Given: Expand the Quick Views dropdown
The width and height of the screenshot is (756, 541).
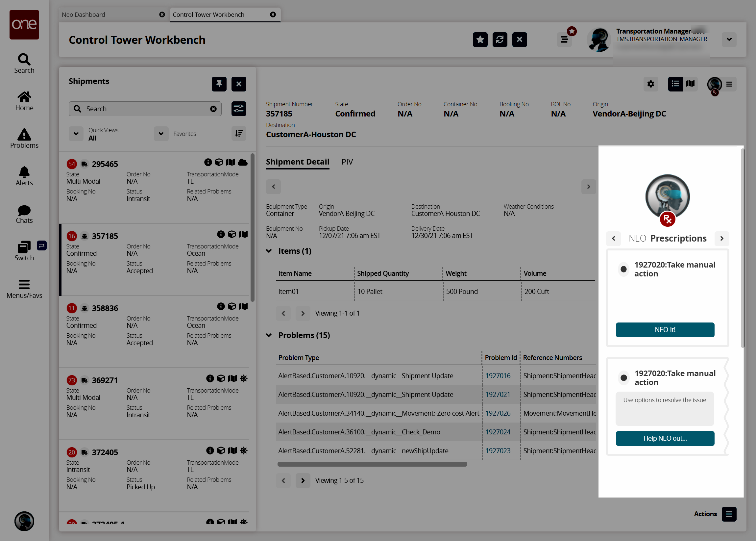Looking at the screenshot, I should (x=76, y=134).
